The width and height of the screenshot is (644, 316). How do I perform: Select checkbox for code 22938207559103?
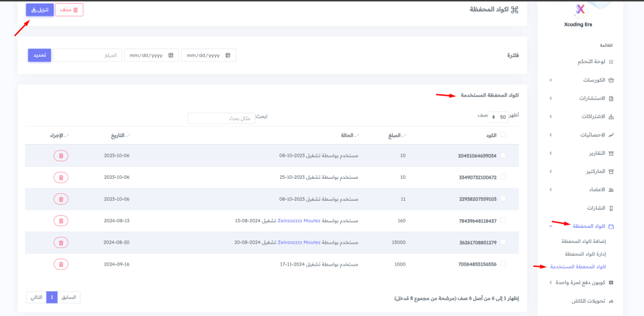502,199
